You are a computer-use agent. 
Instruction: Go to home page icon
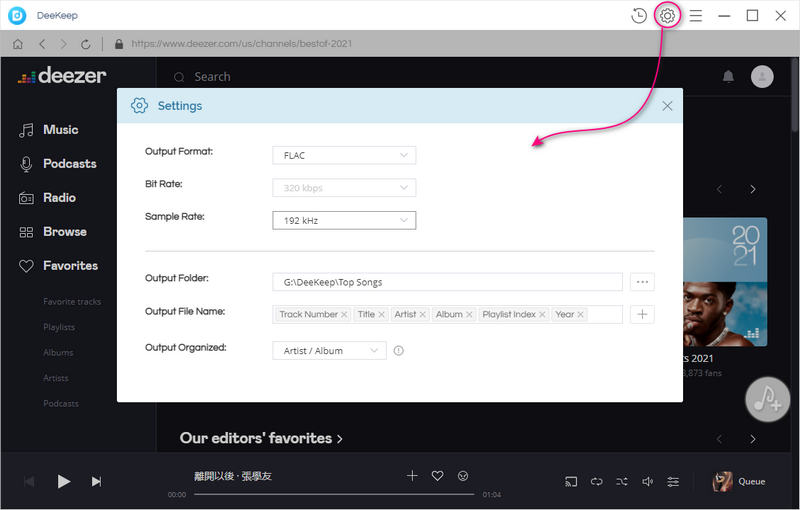click(18, 44)
